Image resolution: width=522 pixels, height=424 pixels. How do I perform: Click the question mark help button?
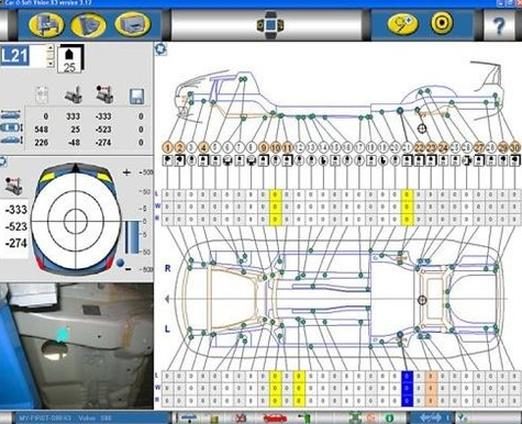499,25
